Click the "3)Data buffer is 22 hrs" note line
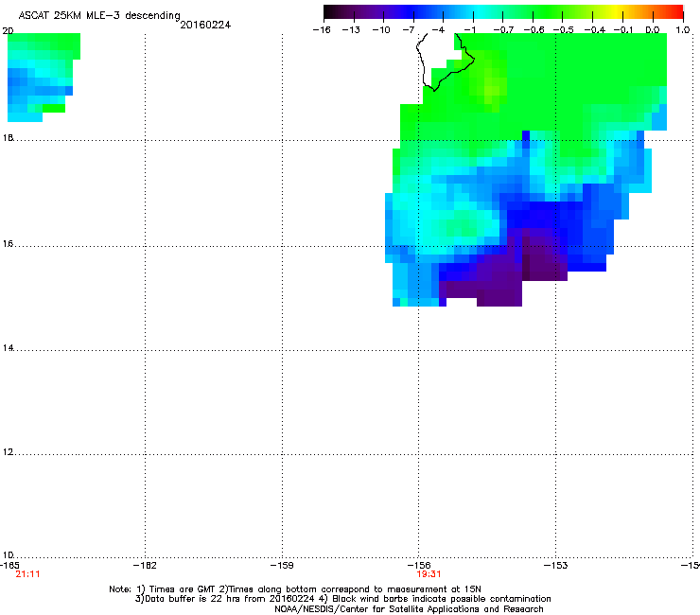This screenshot has width=700, height=615. click(x=342, y=599)
